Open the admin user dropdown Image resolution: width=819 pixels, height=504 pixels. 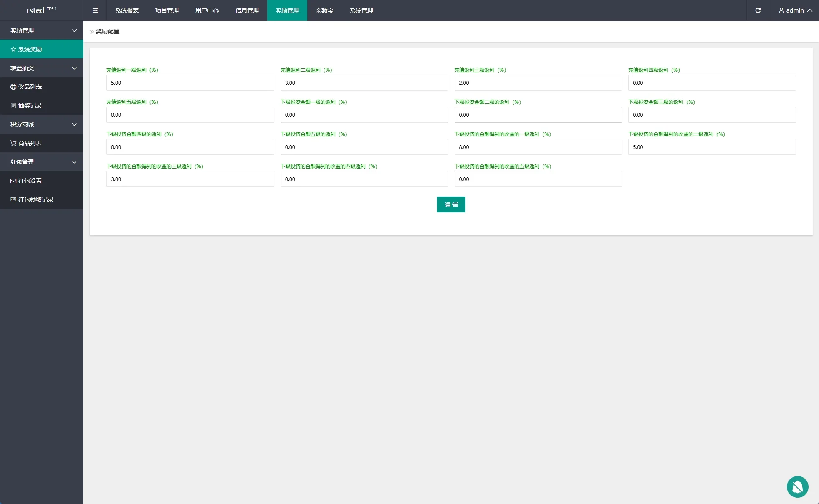[795, 10]
